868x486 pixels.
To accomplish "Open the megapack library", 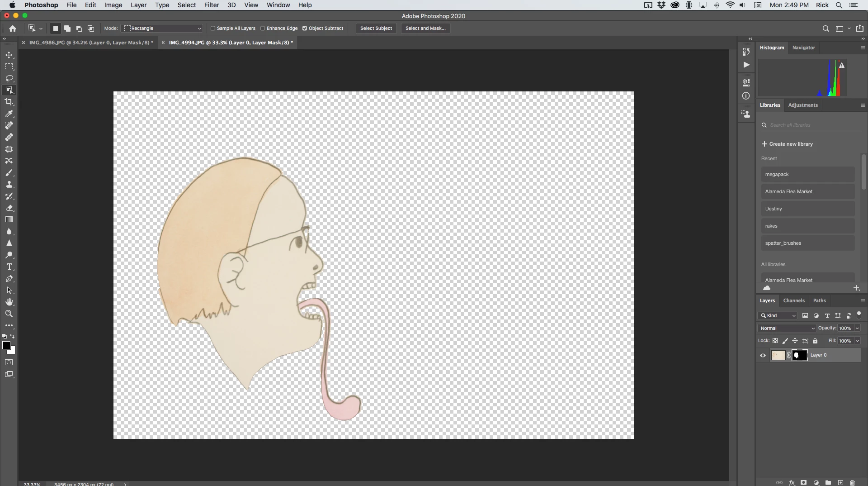I will click(x=807, y=174).
